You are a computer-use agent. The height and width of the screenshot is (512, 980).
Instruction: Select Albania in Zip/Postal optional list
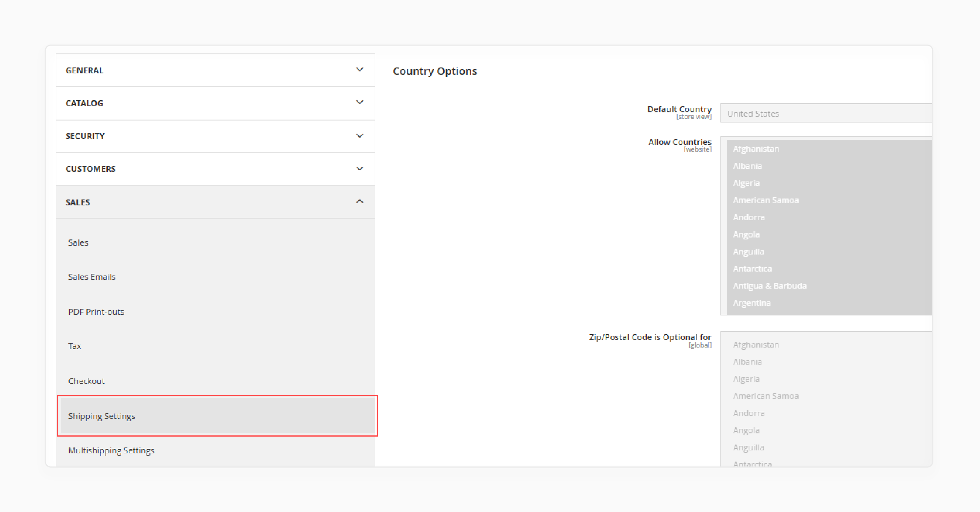coord(829,361)
